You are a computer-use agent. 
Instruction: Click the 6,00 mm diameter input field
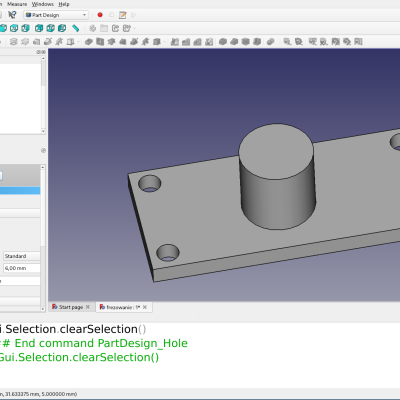click(22, 268)
